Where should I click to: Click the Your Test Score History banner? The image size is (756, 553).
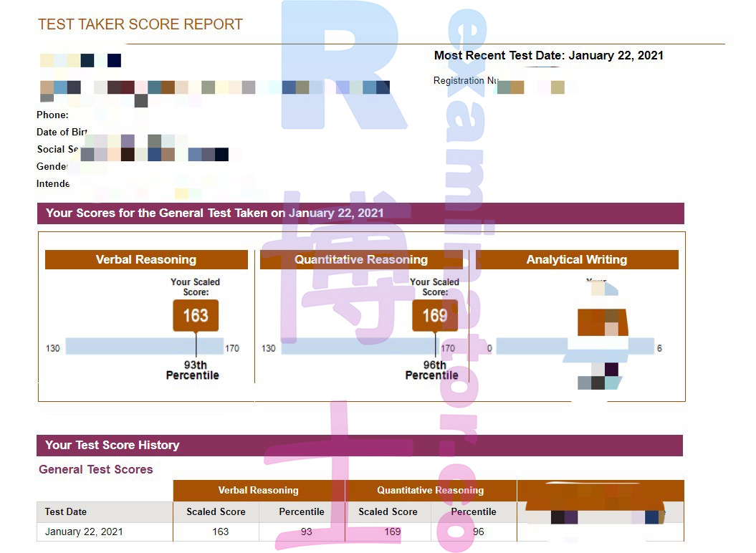(x=360, y=445)
